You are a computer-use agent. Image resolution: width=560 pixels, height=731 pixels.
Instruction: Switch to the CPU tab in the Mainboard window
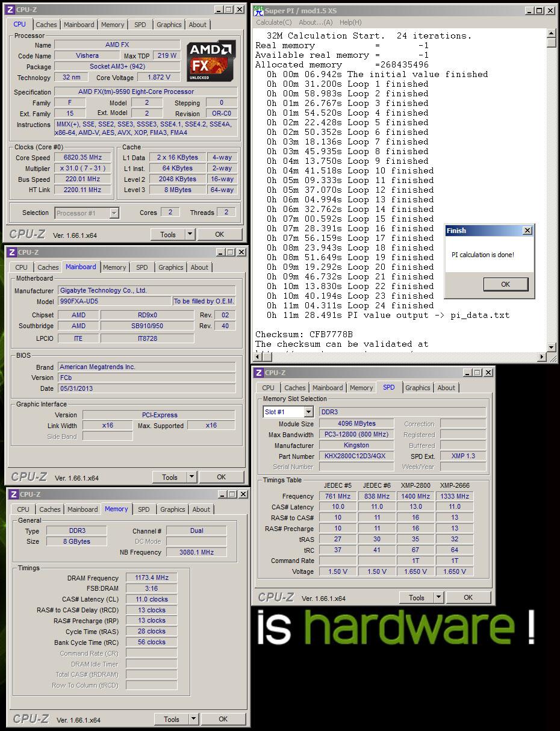click(21, 267)
